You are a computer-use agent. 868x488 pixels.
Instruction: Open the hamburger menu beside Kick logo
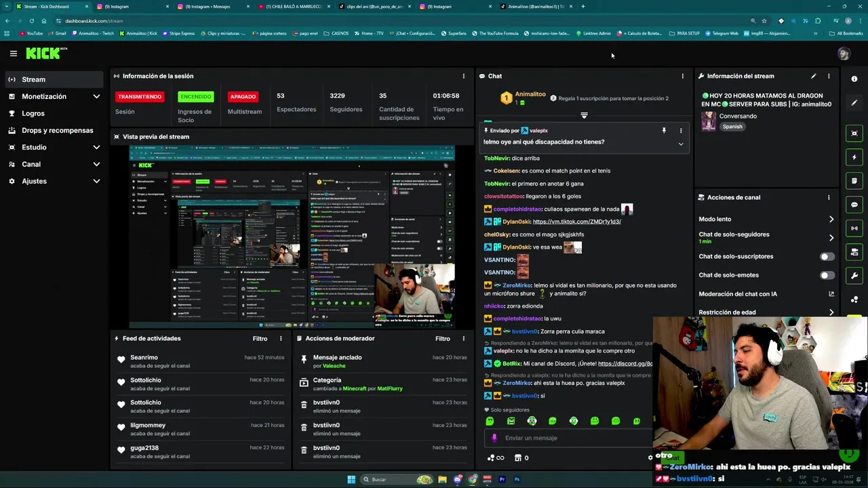tap(13, 54)
